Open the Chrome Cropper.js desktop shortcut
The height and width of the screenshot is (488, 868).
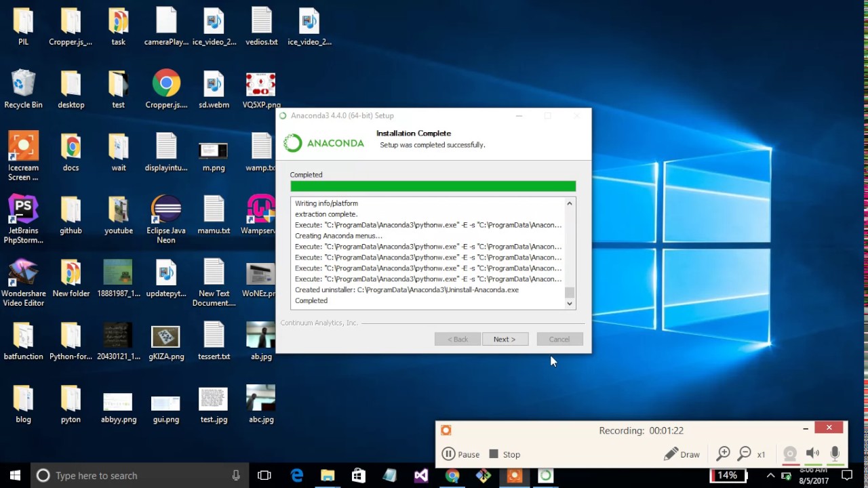pyautogui.click(x=166, y=89)
